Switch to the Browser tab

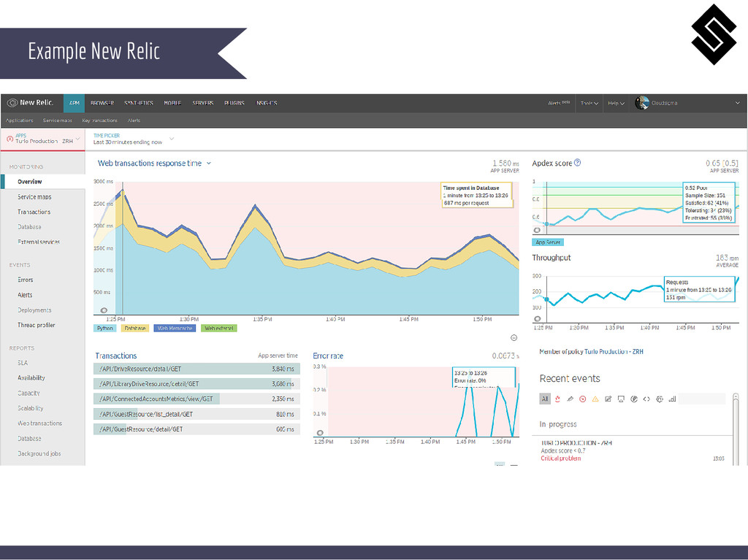[102, 103]
